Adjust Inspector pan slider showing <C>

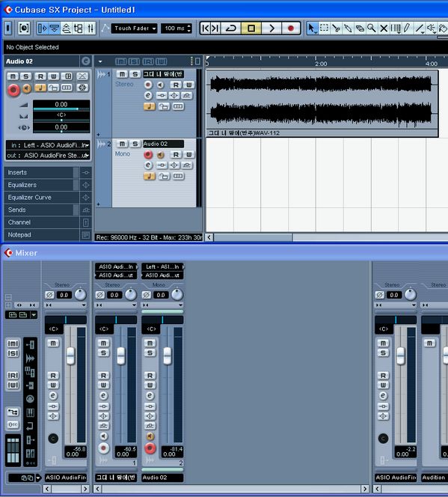61,116
